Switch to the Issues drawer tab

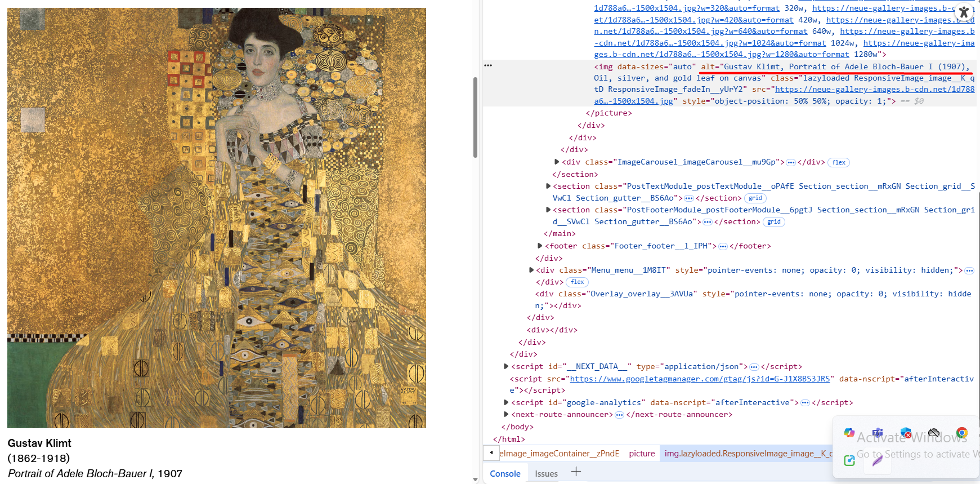pyautogui.click(x=546, y=473)
